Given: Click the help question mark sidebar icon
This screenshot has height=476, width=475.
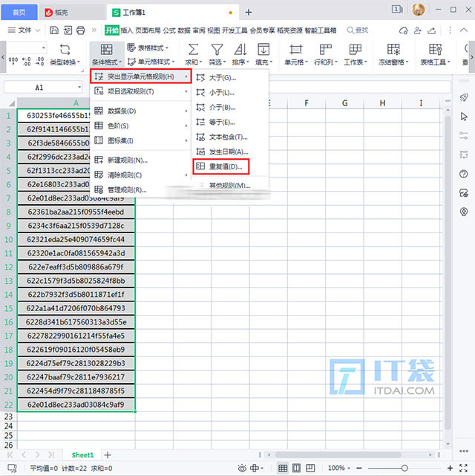Looking at the screenshot, I should pyautogui.click(x=463, y=174).
